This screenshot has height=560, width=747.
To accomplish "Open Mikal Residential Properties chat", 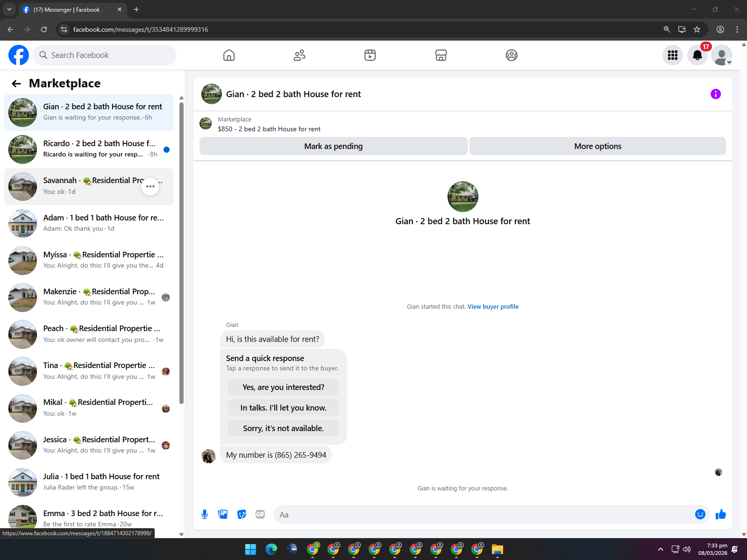I will point(89,408).
